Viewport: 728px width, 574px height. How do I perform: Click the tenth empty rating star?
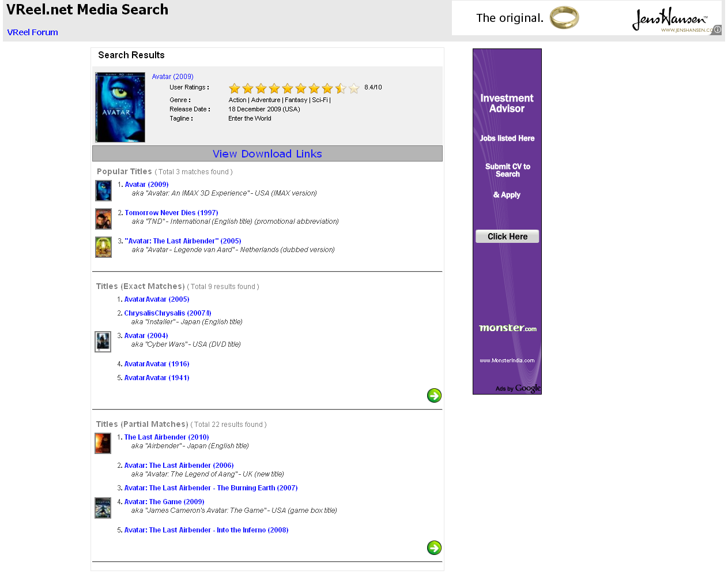click(x=354, y=88)
